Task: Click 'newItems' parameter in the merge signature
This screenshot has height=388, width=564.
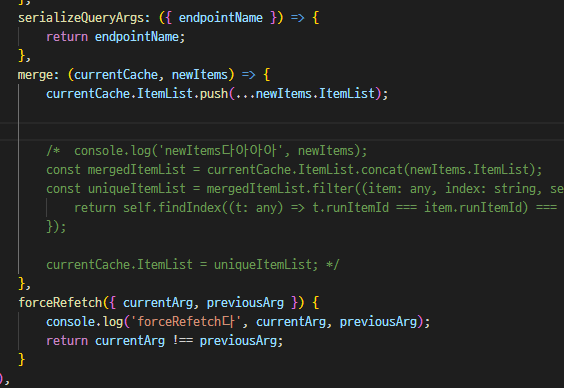Action: (x=200, y=75)
